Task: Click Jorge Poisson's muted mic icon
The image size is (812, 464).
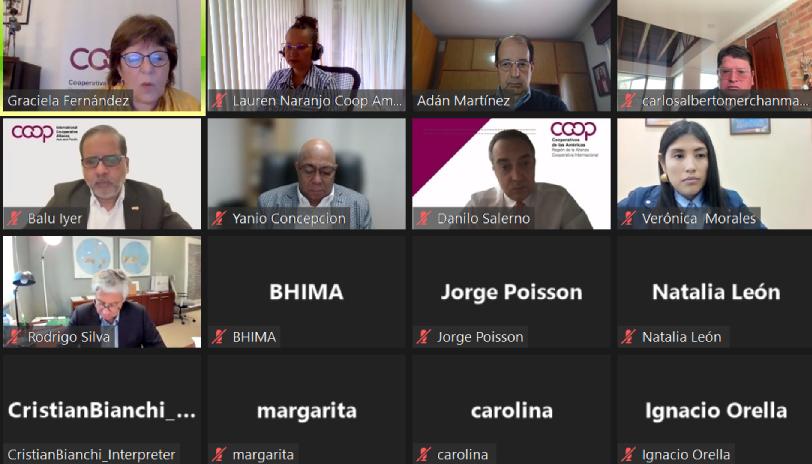Action: tap(424, 337)
